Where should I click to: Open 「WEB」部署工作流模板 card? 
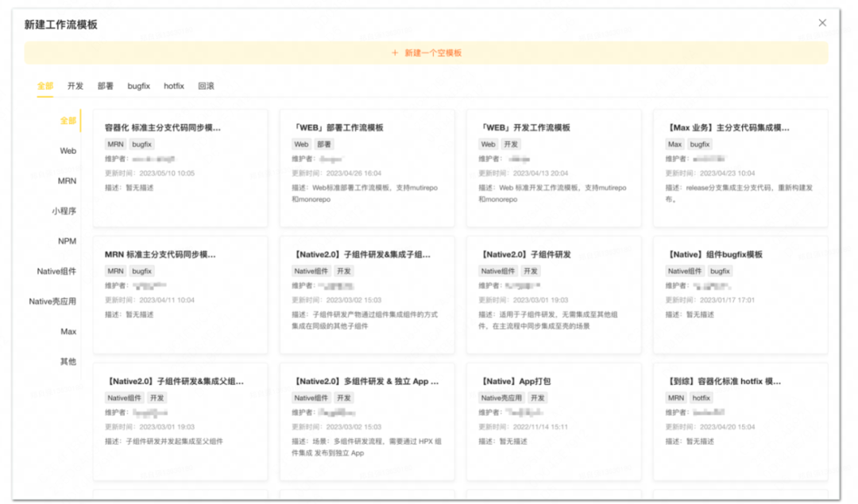(367, 168)
